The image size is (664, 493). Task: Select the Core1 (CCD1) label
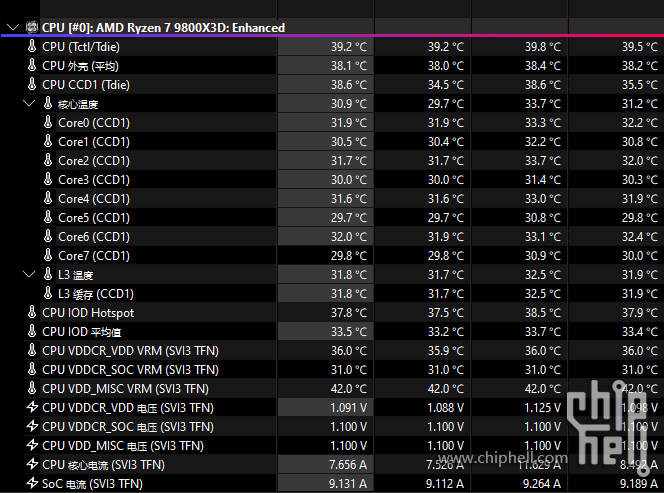pyautogui.click(x=94, y=142)
